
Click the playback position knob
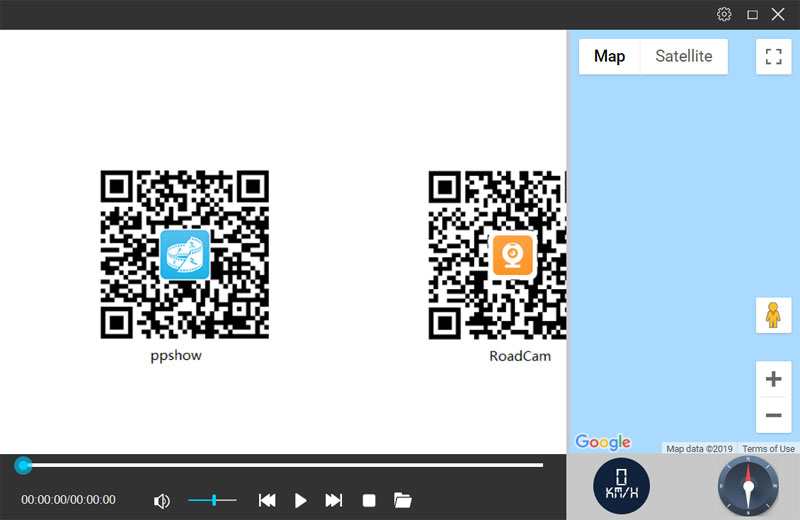coord(23,465)
